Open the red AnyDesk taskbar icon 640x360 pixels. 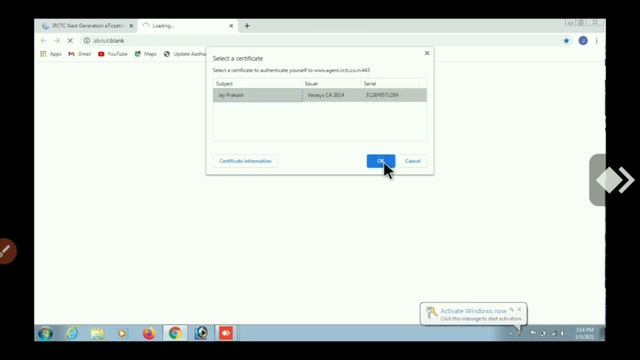pyautogui.click(x=226, y=333)
